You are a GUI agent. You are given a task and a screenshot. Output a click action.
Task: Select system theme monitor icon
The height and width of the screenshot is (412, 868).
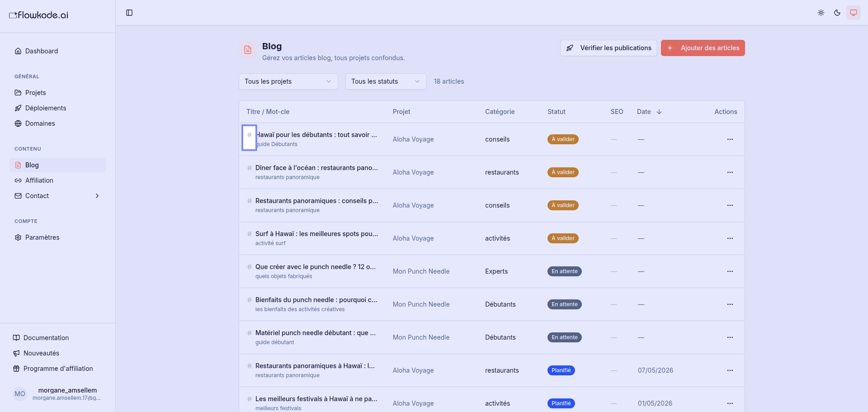coord(854,13)
